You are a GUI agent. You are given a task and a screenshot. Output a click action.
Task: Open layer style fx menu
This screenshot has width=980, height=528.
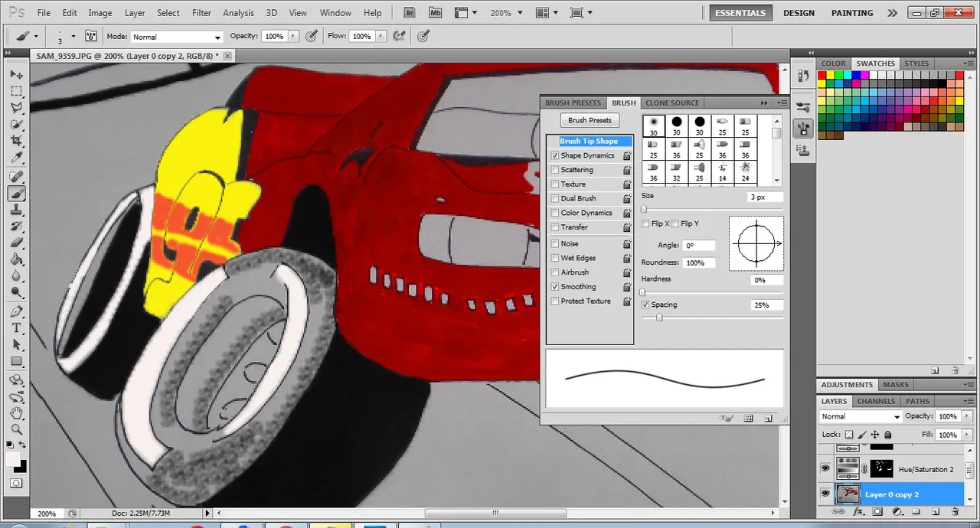pyautogui.click(x=858, y=511)
